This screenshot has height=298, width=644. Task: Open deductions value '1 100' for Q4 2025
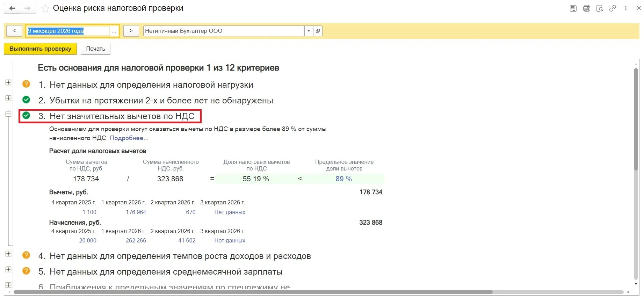click(x=89, y=212)
